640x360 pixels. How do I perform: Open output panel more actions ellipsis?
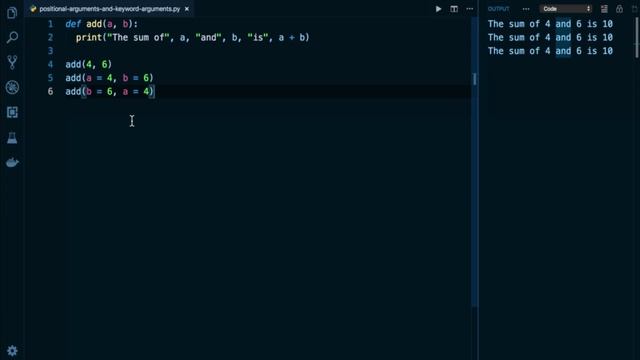pos(526,9)
